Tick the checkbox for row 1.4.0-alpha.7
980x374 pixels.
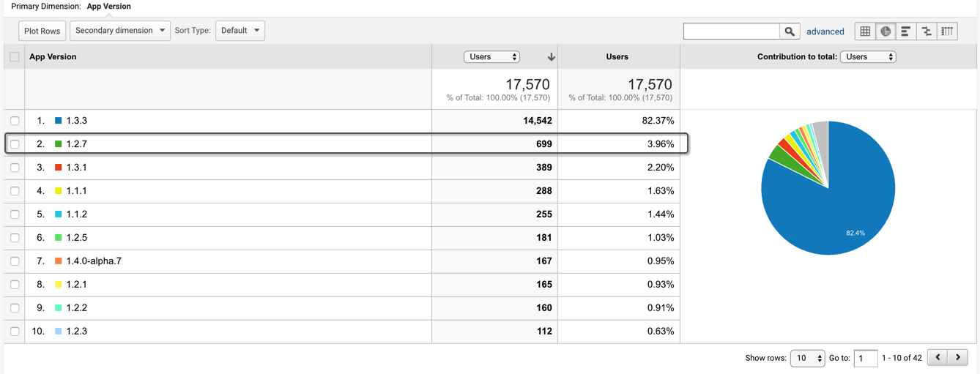[x=15, y=261]
